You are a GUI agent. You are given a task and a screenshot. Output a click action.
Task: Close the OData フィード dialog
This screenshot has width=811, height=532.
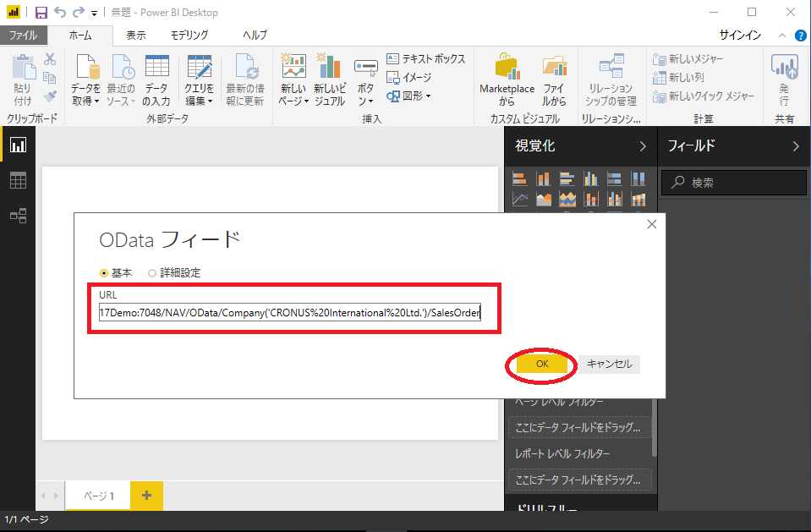(652, 225)
